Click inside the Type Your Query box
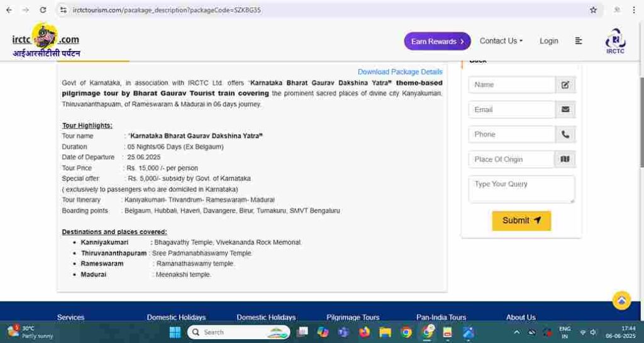This screenshot has width=644, height=343. click(521, 189)
